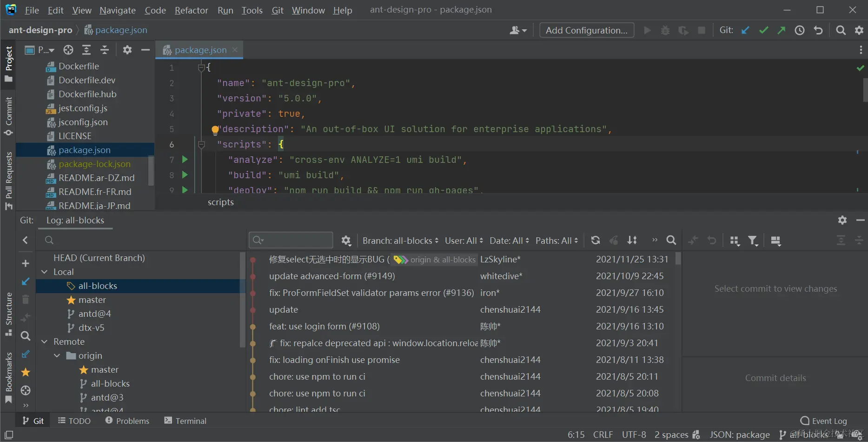Click Collapse All icon in Project panel header

[x=105, y=50]
